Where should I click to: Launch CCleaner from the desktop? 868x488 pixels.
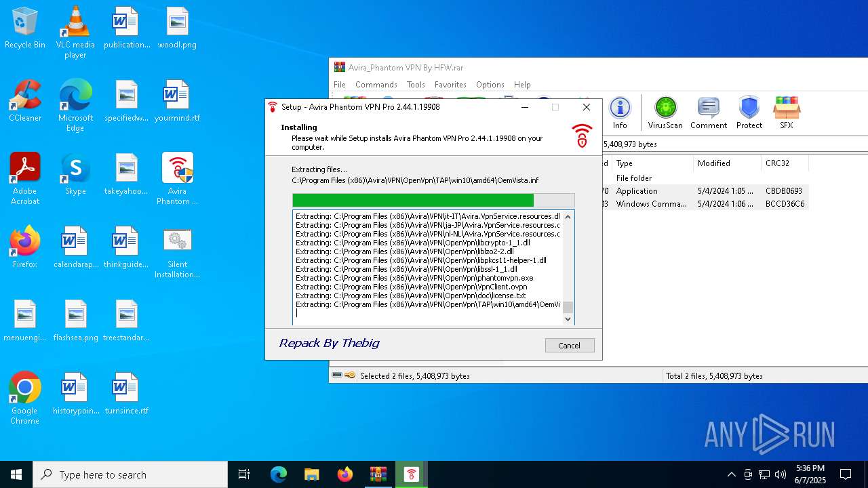[25, 101]
